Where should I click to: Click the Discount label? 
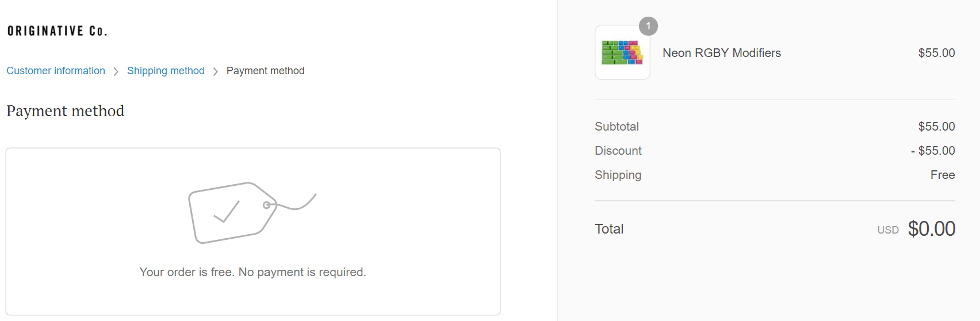618,151
